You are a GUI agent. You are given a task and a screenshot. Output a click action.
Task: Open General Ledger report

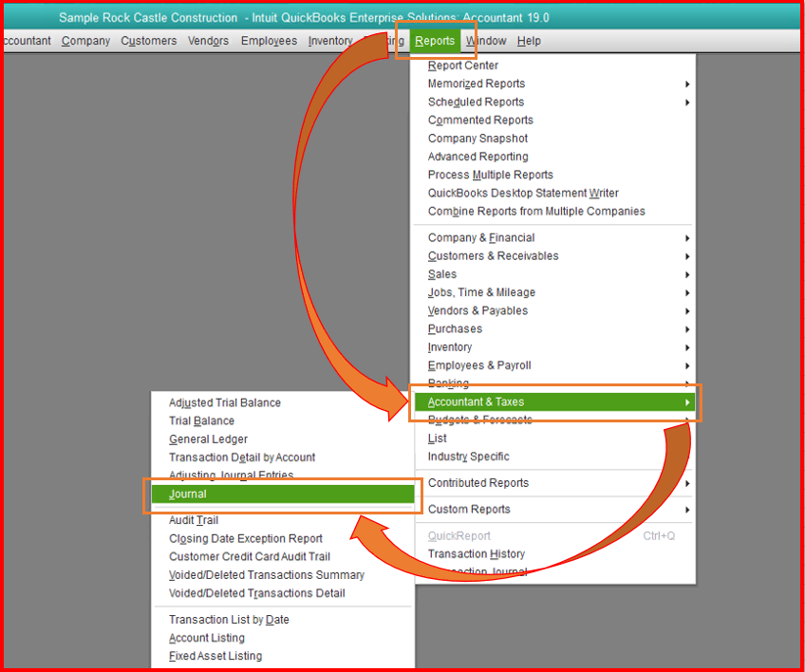click(283, 439)
